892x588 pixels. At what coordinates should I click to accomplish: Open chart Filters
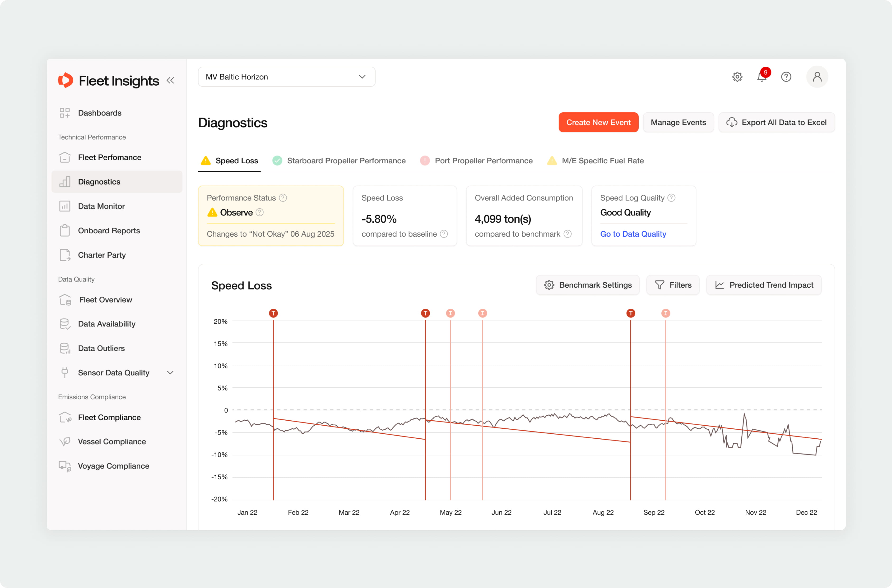pyautogui.click(x=673, y=285)
